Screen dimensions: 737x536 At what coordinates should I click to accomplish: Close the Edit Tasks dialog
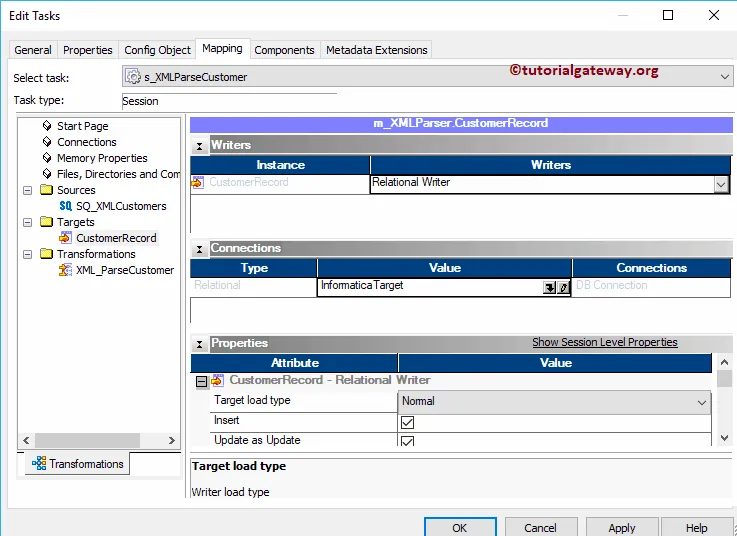point(713,15)
